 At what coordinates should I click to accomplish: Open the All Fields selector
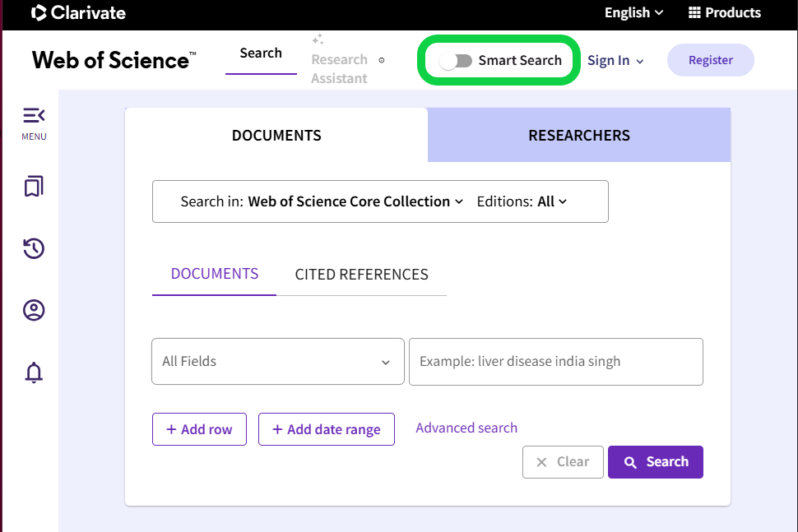(x=278, y=362)
